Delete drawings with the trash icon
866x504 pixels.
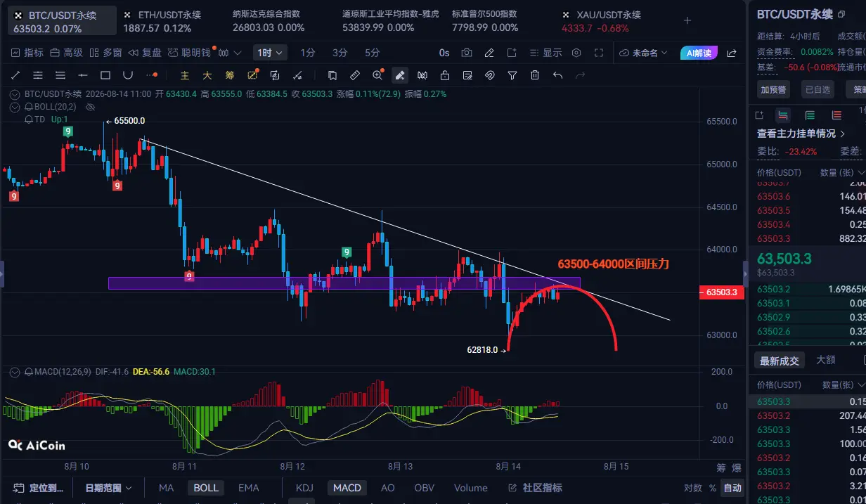click(535, 75)
